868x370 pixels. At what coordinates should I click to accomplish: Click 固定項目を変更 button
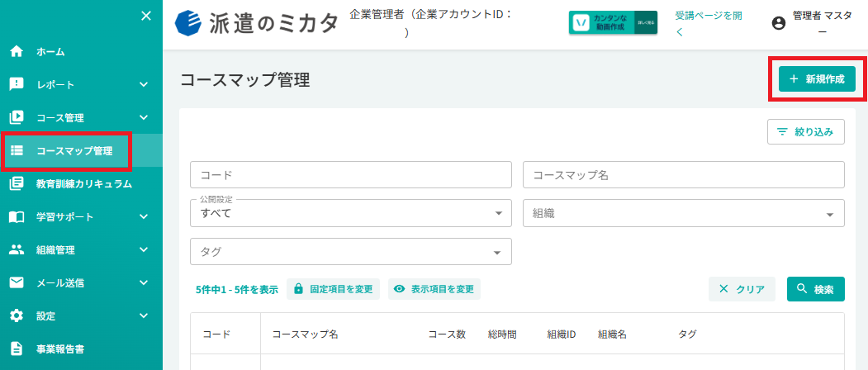pos(334,289)
